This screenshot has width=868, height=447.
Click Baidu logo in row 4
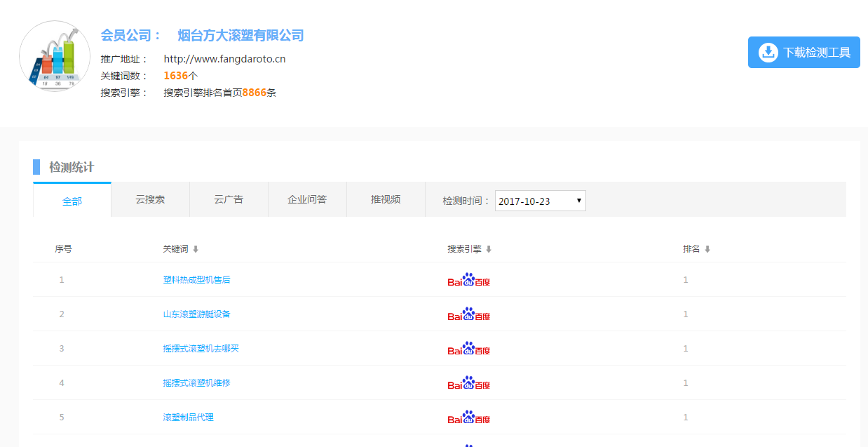469,383
